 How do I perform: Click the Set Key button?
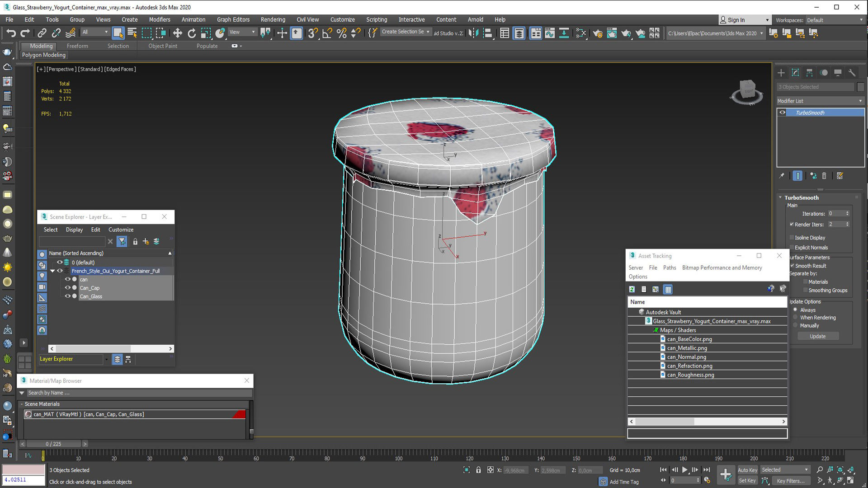[x=747, y=481]
